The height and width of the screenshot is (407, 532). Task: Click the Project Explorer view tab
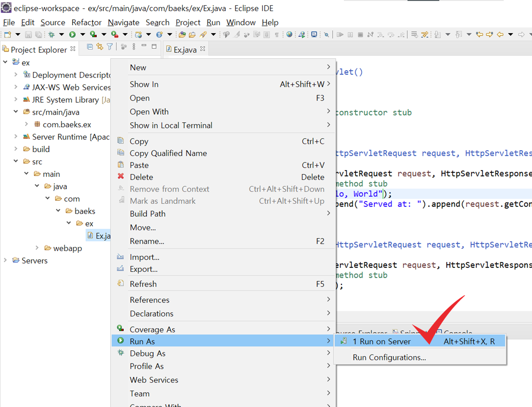pyautogui.click(x=39, y=50)
